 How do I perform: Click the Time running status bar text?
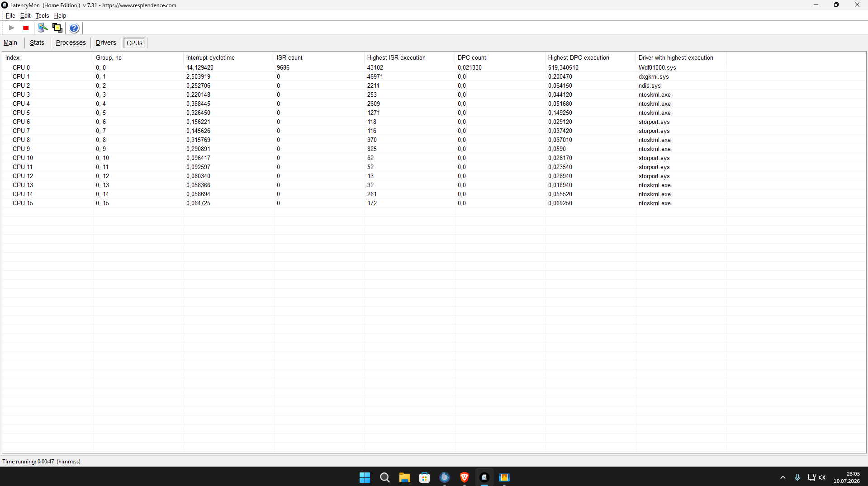tap(41, 462)
